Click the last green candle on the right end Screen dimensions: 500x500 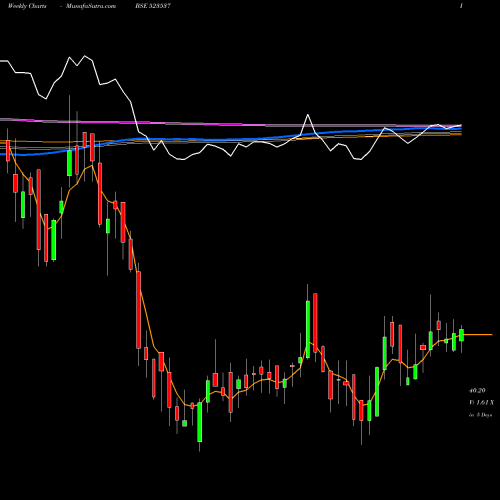pyautogui.click(x=461, y=335)
